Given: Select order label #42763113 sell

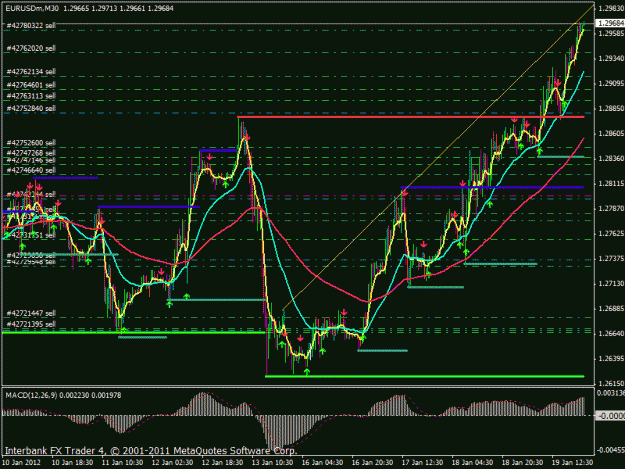Looking at the screenshot, I should [x=31, y=96].
